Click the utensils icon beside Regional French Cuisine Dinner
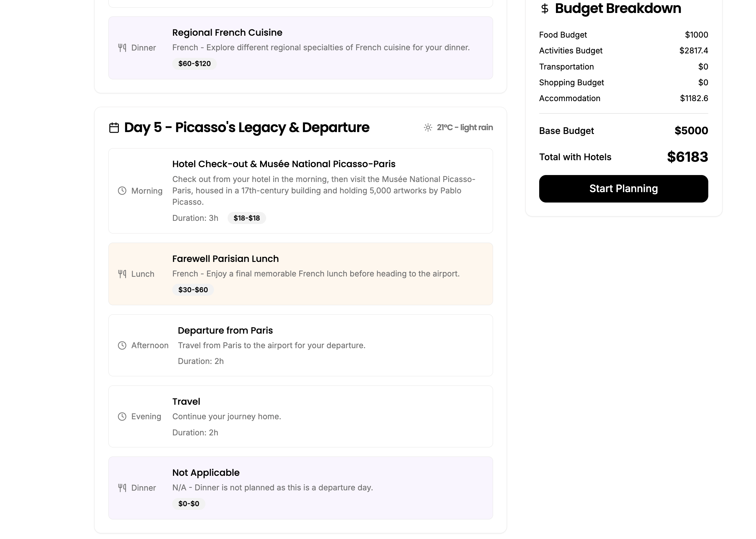The height and width of the screenshot is (539, 756). [x=122, y=48]
